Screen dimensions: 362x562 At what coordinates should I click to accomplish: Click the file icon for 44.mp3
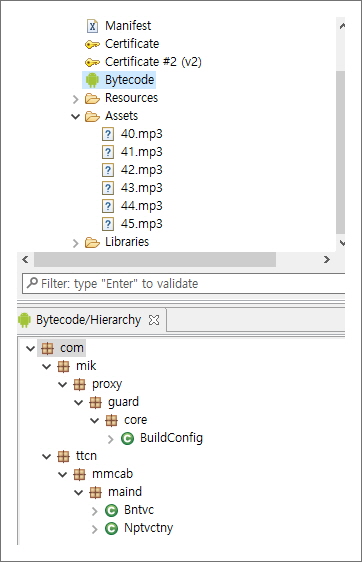coord(108,206)
